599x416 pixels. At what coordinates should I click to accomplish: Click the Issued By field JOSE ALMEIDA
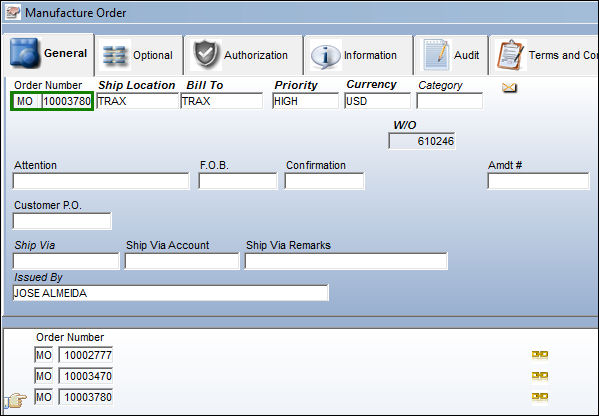point(171,293)
